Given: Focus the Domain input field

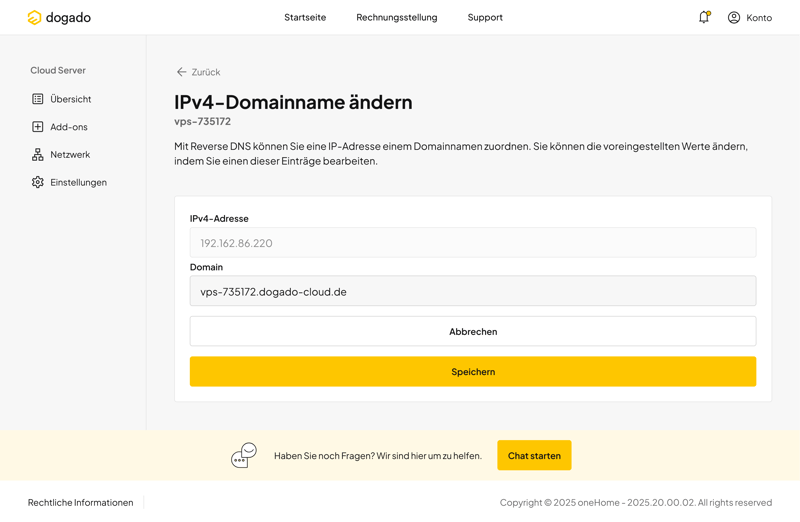Looking at the screenshot, I should tap(473, 291).
